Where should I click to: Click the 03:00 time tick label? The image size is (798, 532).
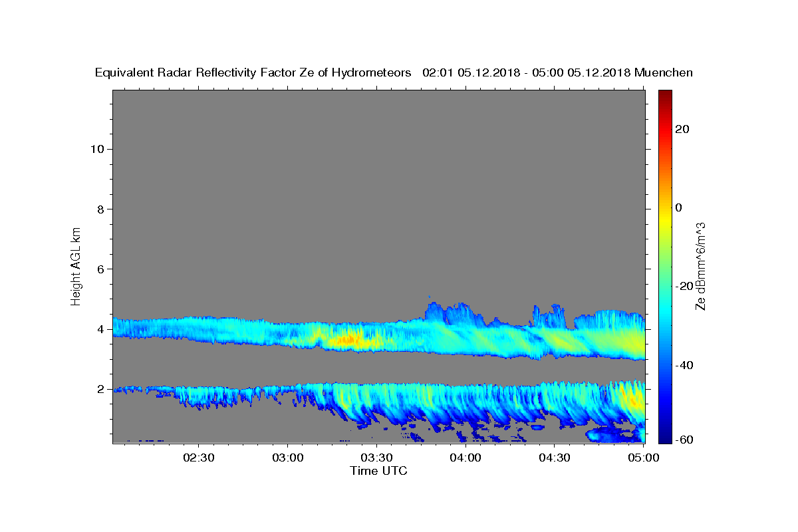(x=288, y=458)
